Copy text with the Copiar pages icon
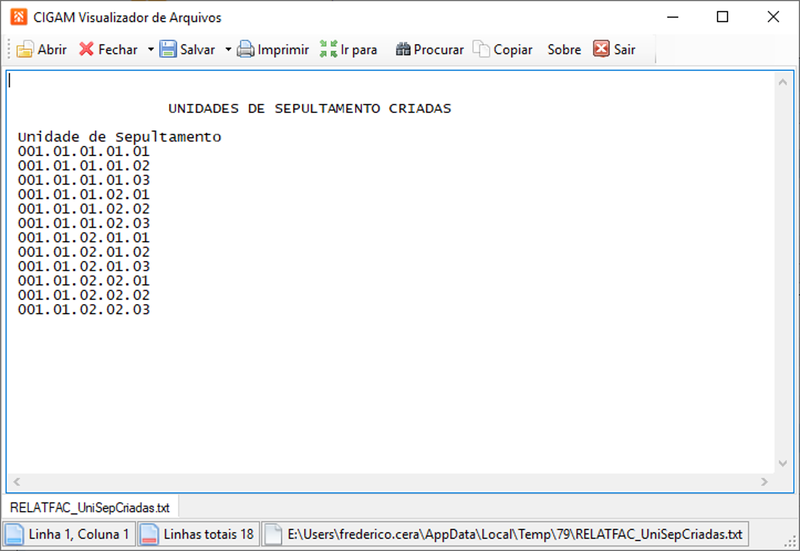The height and width of the screenshot is (551, 800). point(481,49)
